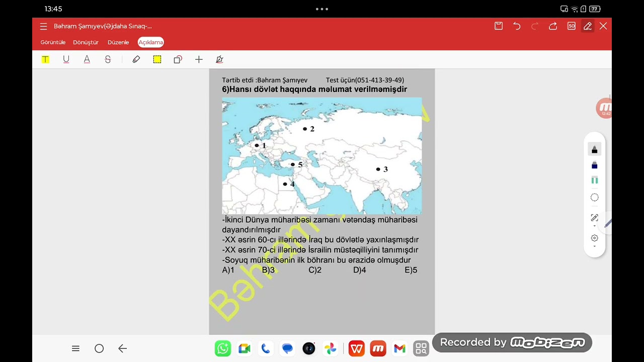The image size is (644, 362).
Task: Open Messages app from the taskbar
Action: (287, 348)
